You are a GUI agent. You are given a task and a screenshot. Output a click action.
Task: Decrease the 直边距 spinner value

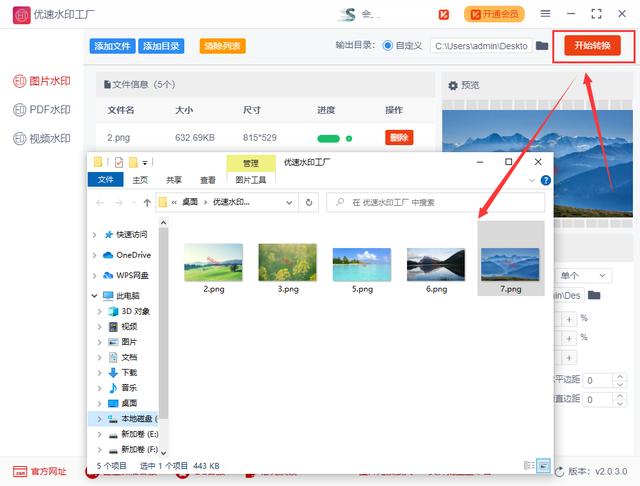tap(620, 404)
